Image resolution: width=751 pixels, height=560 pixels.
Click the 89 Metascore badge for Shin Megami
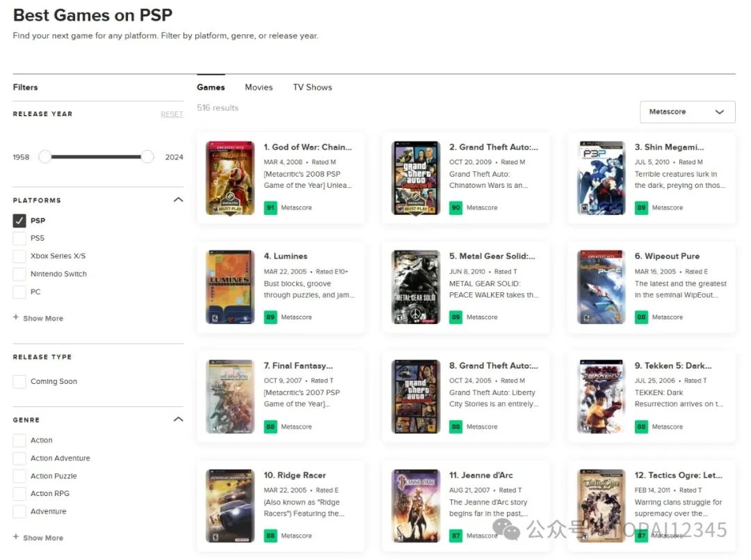(641, 207)
